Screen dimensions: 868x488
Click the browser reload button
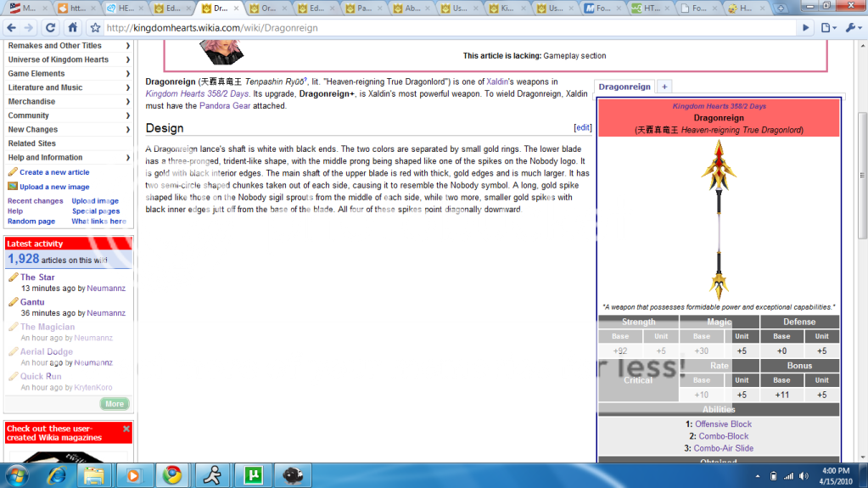pos(51,27)
